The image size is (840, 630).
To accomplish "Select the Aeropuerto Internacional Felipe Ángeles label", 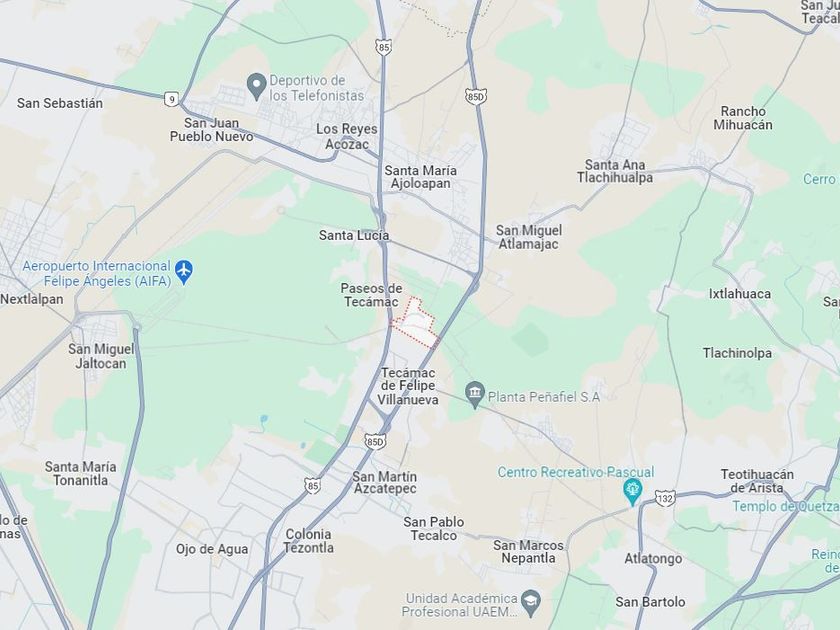I will pos(97,273).
